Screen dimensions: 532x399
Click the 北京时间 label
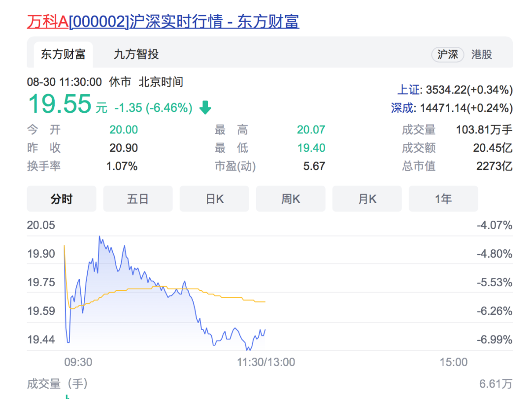click(x=161, y=82)
